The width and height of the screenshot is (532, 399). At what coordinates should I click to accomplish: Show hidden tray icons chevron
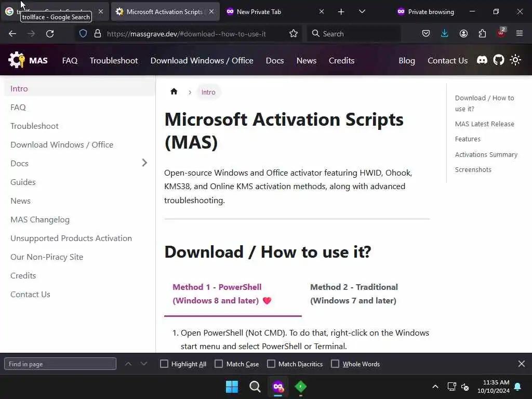(x=435, y=387)
